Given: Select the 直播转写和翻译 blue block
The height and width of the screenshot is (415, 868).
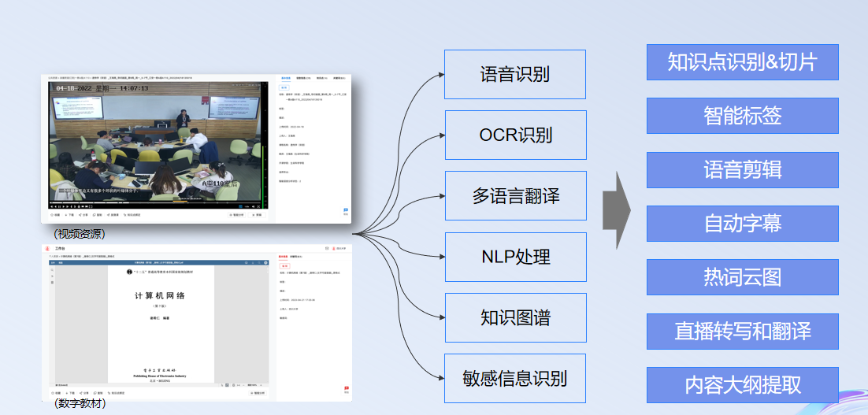Looking at the screenshot, I should tap(742, 331).
